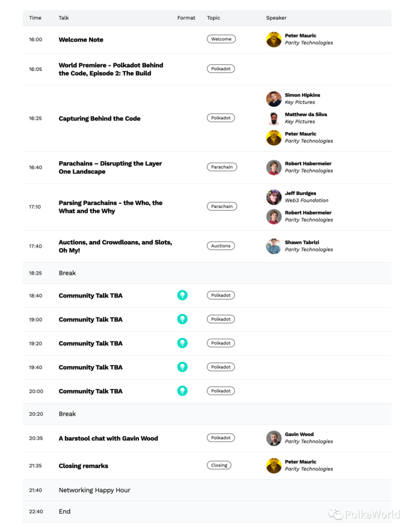Click Simon Hipkins' avatar photo
Viewport: 414px width, 532px height.
(x=274, y=99)
